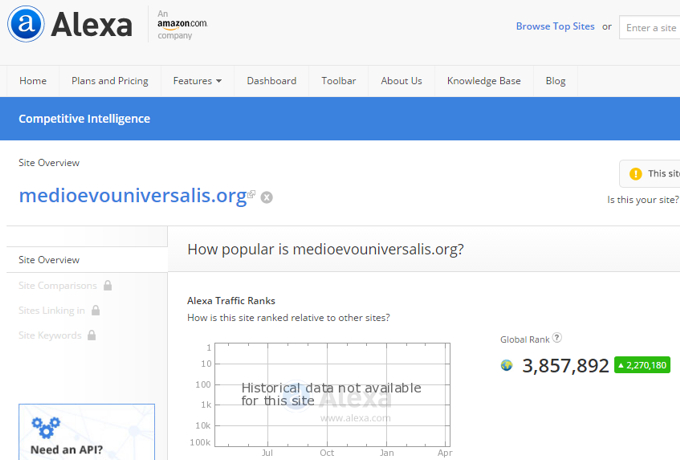Click the Alexa wordmark text
This screenshot has width=680, height=460.
(92, 25)
